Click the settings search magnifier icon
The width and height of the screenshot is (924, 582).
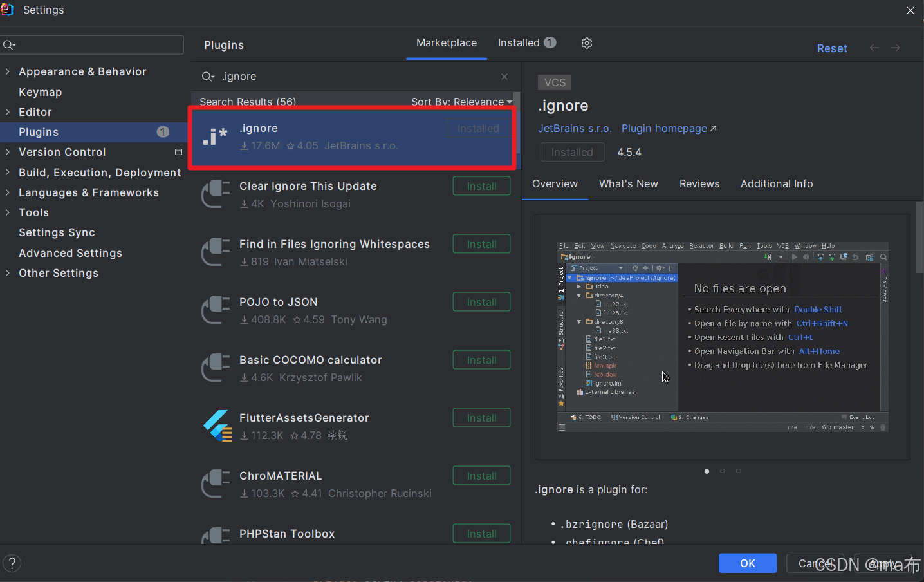click(x=9, y=45)
